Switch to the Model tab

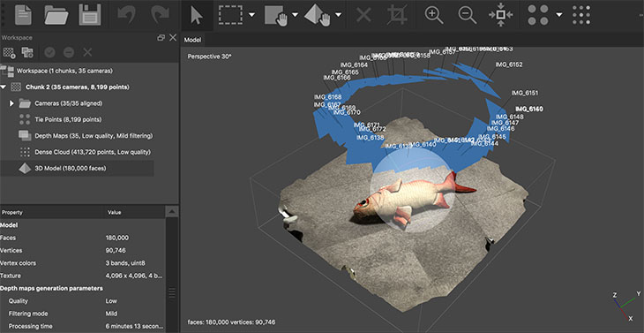(192, 40)
